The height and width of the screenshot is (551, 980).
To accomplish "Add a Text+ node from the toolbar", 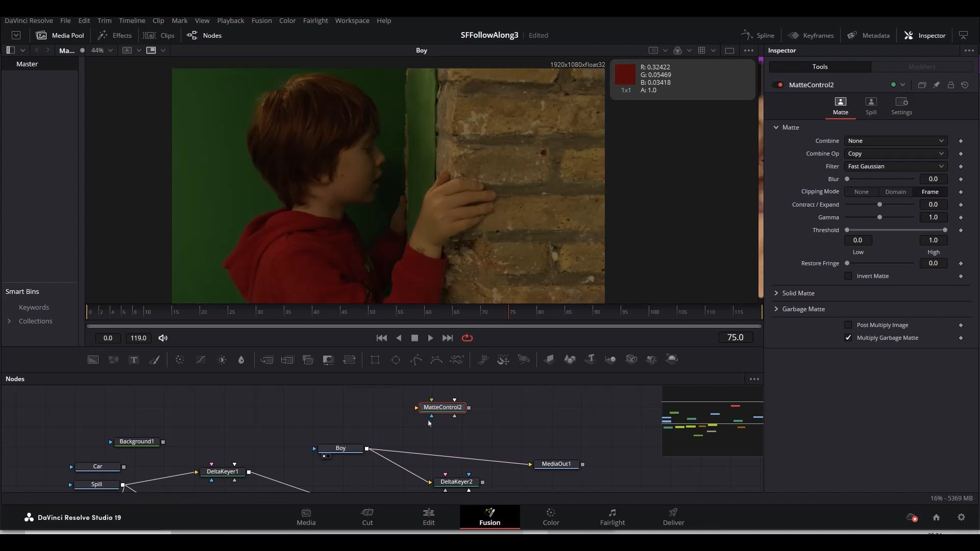I will click(134, 360).
